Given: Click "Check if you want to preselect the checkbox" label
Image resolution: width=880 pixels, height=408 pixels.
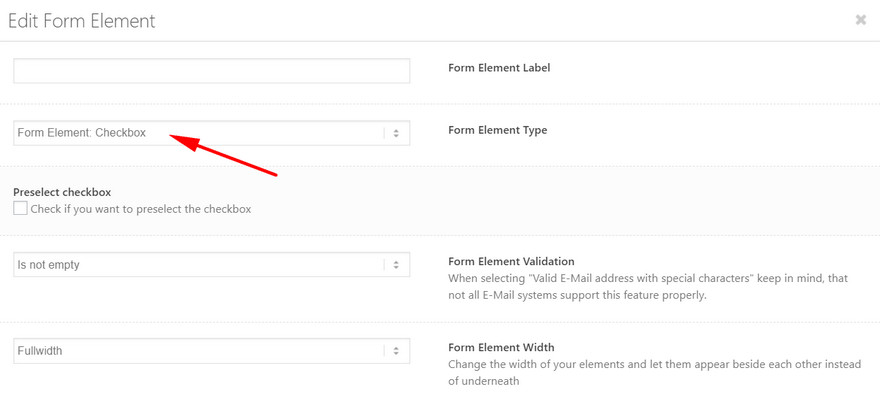Looking at the screenshot, I should point(141,209).
